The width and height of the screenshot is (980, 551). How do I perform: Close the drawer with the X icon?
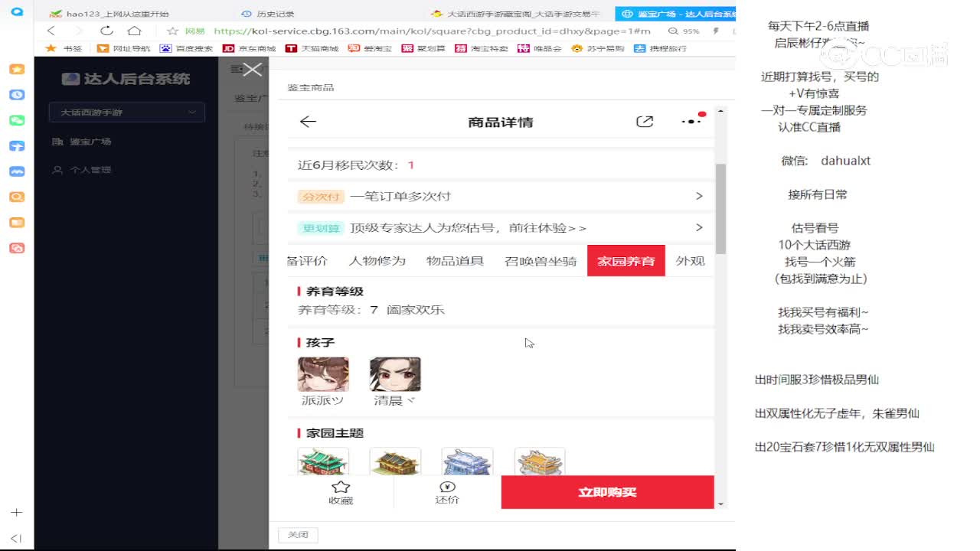click(252, 70)
